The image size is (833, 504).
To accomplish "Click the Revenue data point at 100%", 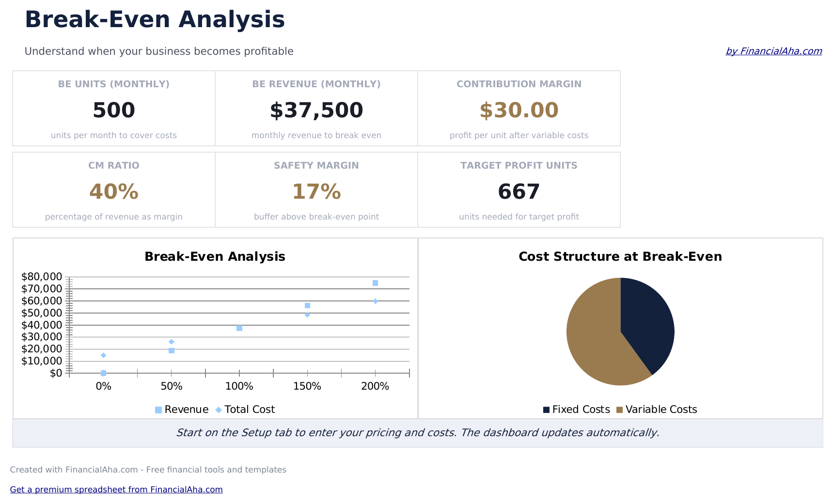I will click(x=239, y=328).
